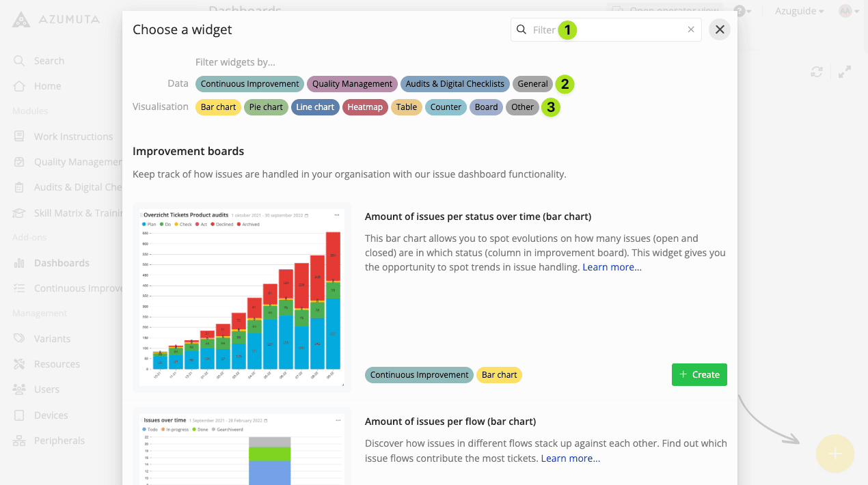This screenshot has width=868, height=485.
Task: Enable the Heatmap visualisation filter
Action: pyautogui.click(x=365, y=107)
